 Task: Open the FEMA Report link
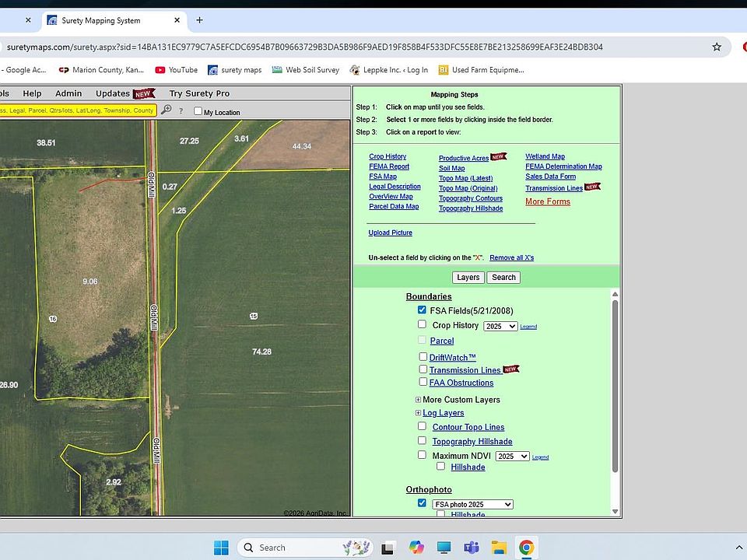coord(389,166)
